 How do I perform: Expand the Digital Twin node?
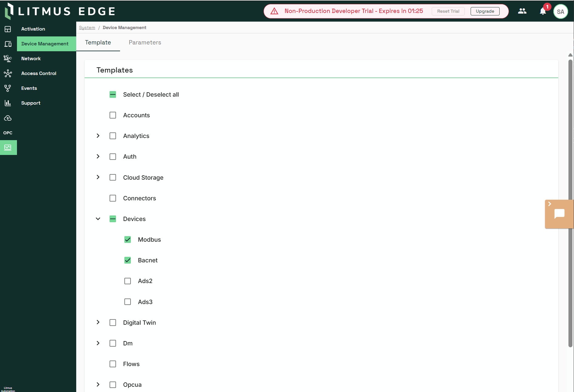98,322
